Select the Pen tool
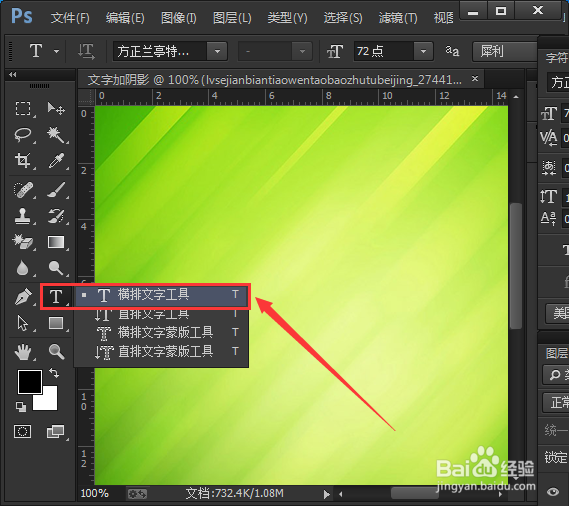Screen dimensions: 569x506 (x=23, y=297)
